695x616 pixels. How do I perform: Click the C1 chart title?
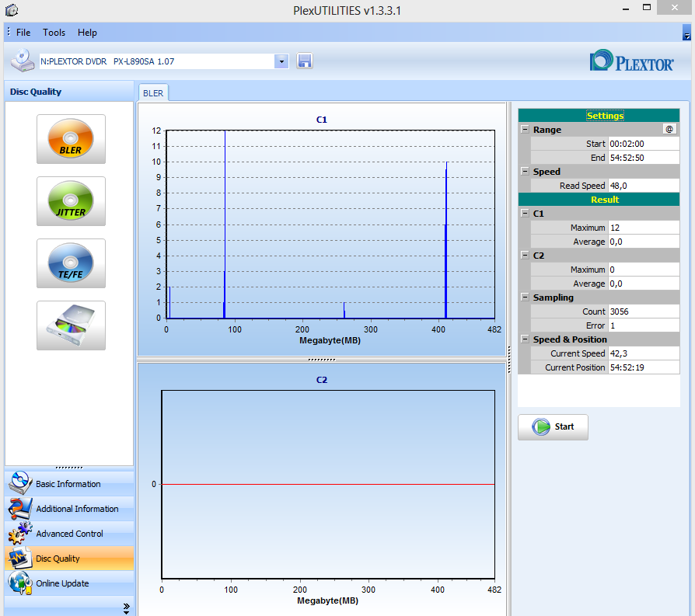tap(321, 120)
